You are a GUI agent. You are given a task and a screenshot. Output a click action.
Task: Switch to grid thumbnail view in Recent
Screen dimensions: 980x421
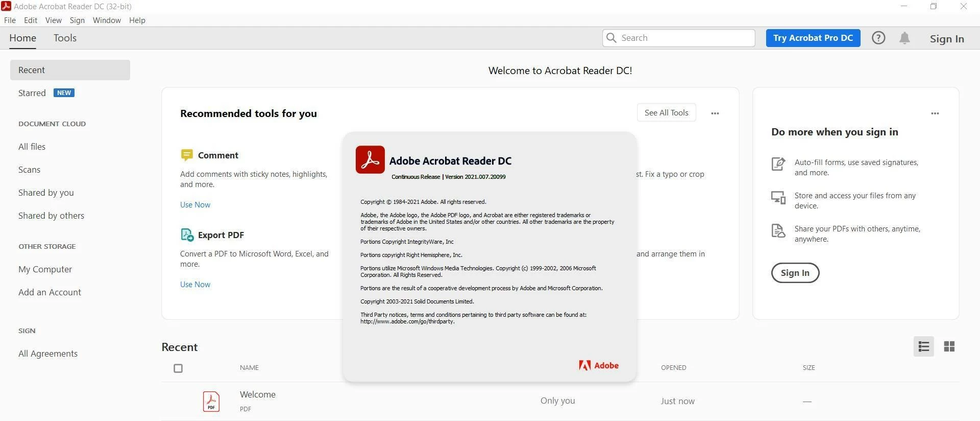tap(949, 347)
